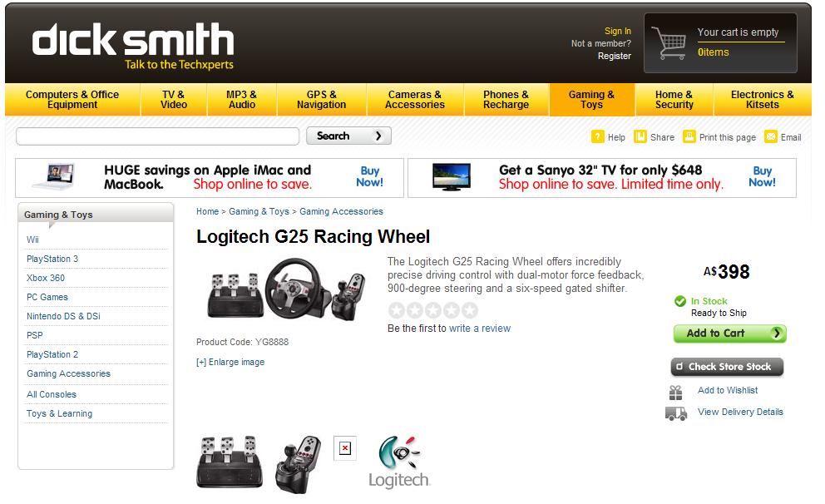Click the Share link text
The height and width of the screenshot is (504, 825).
(x=663, y=137)
